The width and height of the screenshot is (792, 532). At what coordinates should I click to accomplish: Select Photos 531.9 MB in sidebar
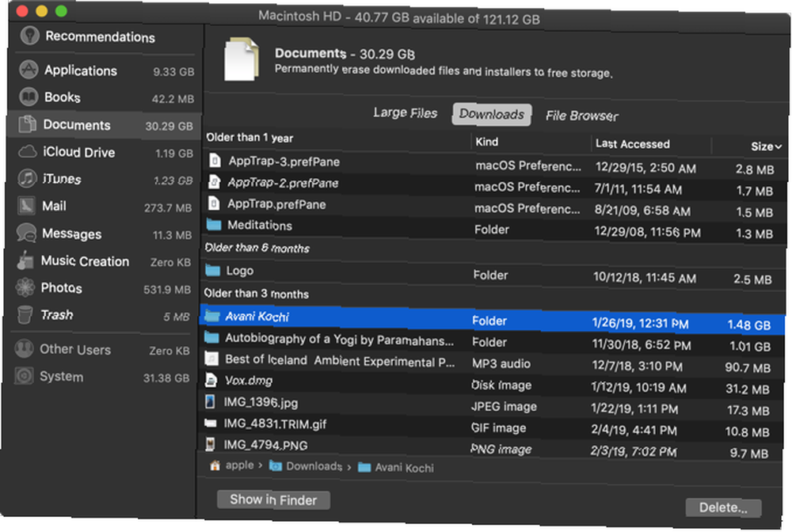coord(102,288)
